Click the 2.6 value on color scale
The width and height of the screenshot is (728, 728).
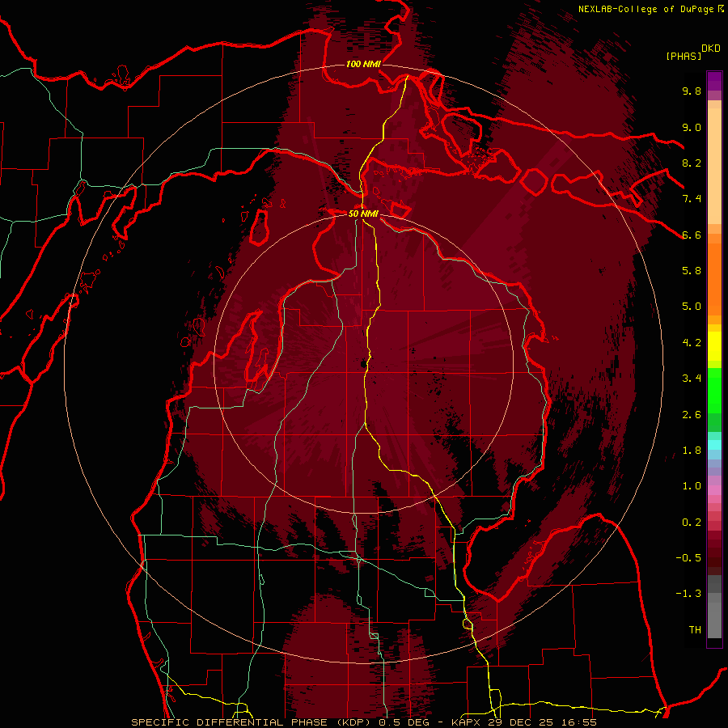click(x=692, y=415)
